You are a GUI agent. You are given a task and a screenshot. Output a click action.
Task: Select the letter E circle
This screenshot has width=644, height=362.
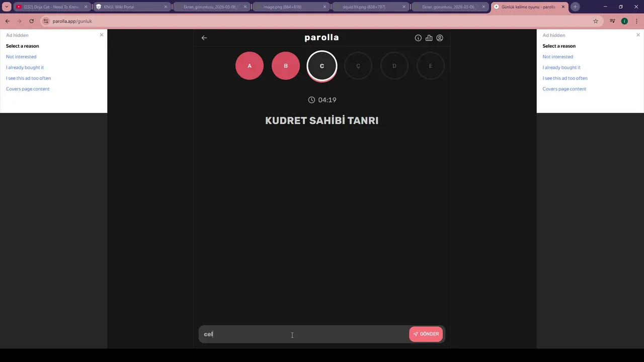point(431,66)
